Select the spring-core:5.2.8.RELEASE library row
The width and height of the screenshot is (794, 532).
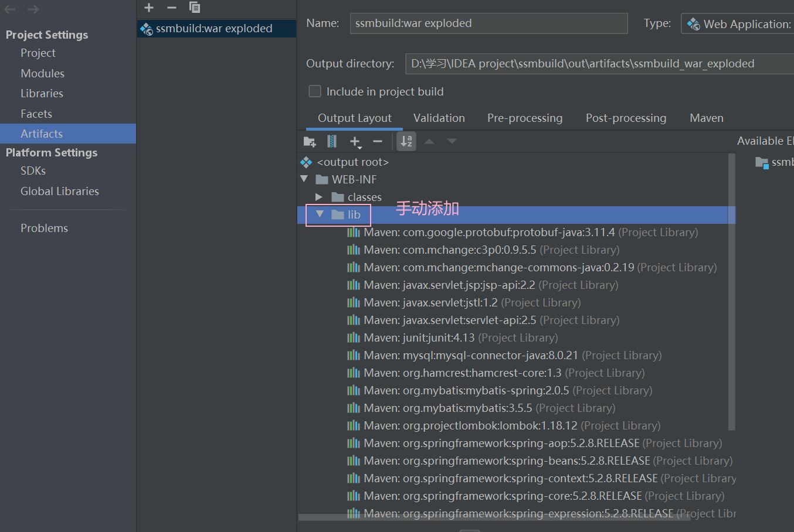point(517,496)
